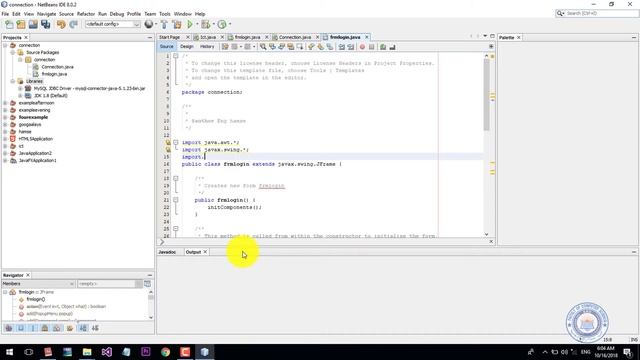Screen dimensions: 640x360
Task: Expand the fourexample project node
Action: 5,117
